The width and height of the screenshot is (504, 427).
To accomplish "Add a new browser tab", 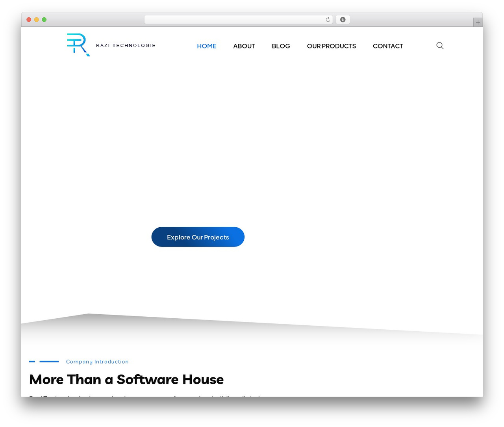I will click(x=478, y=22).
